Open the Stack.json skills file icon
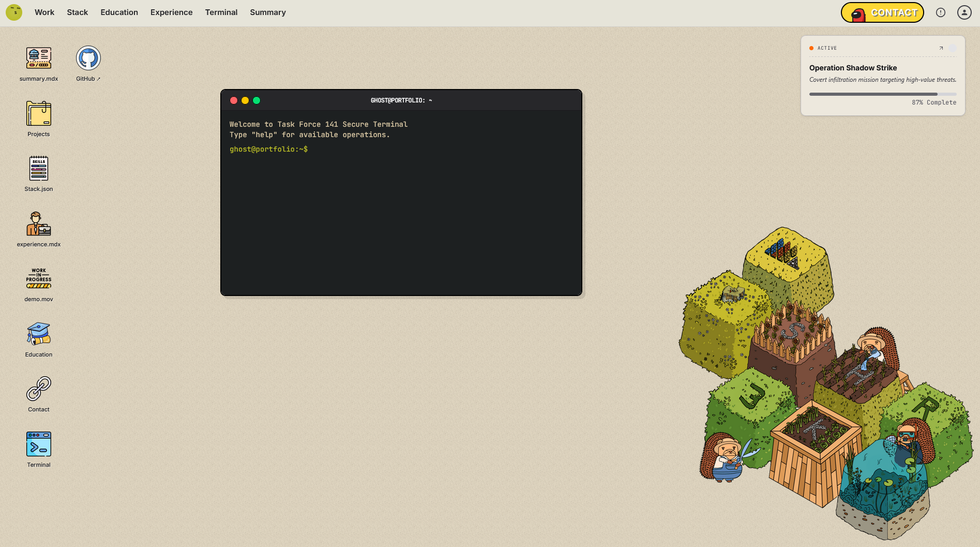Image resolution: width=980 pixels, height=547 pixels. tap(39, 169)
